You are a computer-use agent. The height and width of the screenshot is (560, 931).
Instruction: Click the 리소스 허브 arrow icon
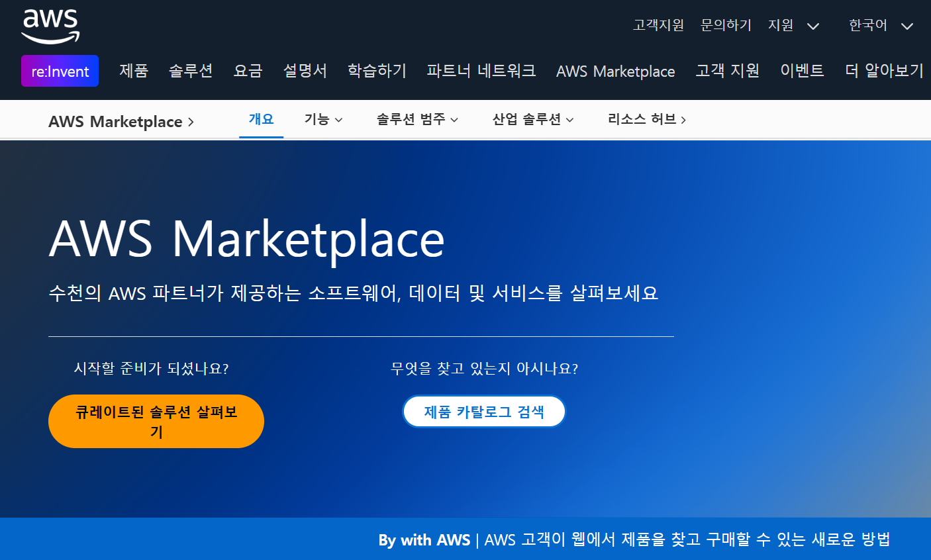pyautogui.click(x=685, y=120)
